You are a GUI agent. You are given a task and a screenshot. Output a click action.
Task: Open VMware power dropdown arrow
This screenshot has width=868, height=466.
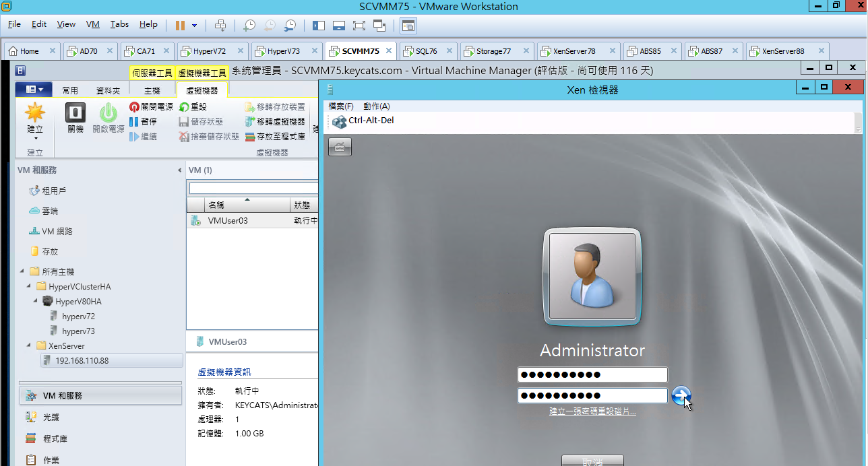(194, 25)
